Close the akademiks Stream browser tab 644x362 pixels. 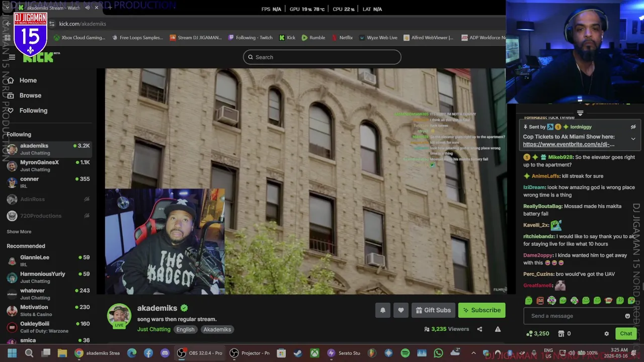[97, 8]
